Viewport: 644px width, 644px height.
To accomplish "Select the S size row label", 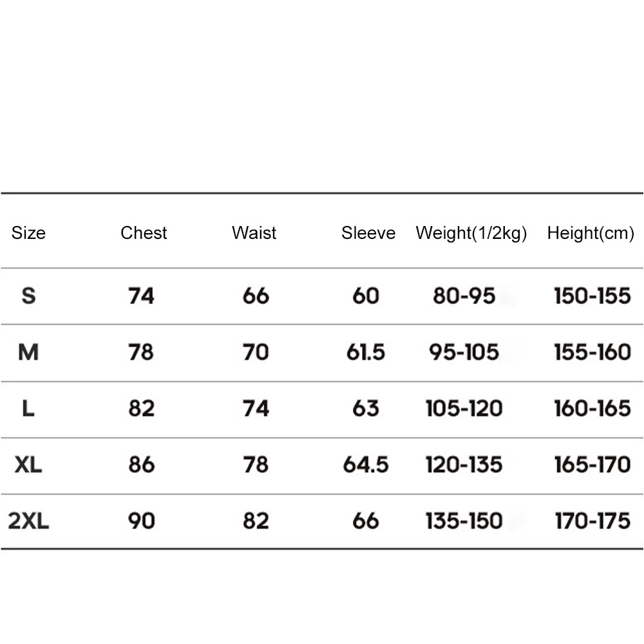I will 28,296.
